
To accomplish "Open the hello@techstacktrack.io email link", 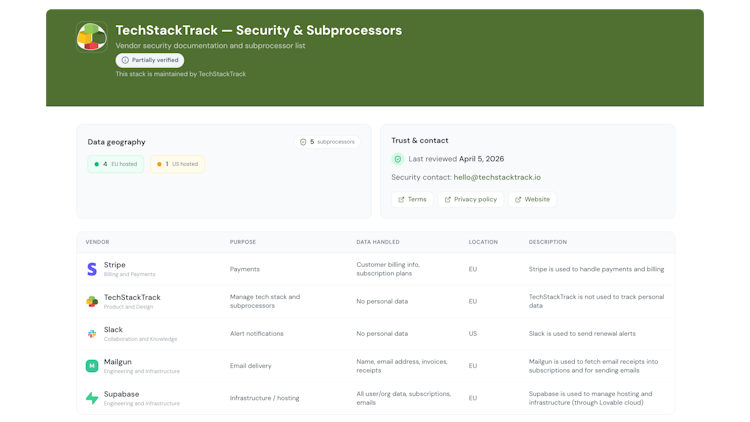I will [497, 178].
